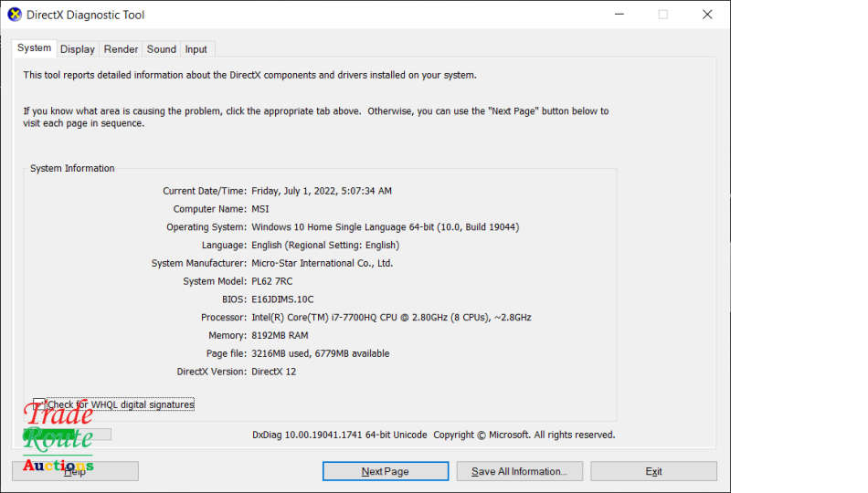Image resolution: width=868 pixels, height=493 pixels.
Task: Go to the Sound tab
Action: tap(161, 49)
